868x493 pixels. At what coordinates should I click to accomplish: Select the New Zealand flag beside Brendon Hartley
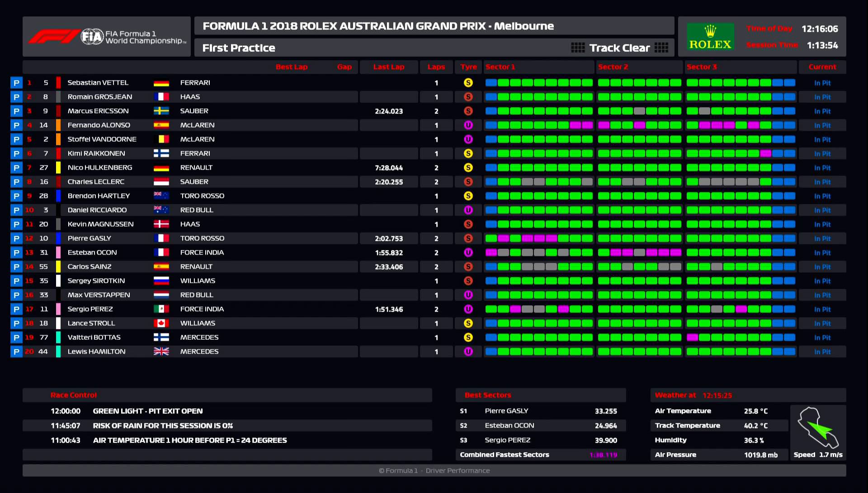click(161, 196)
